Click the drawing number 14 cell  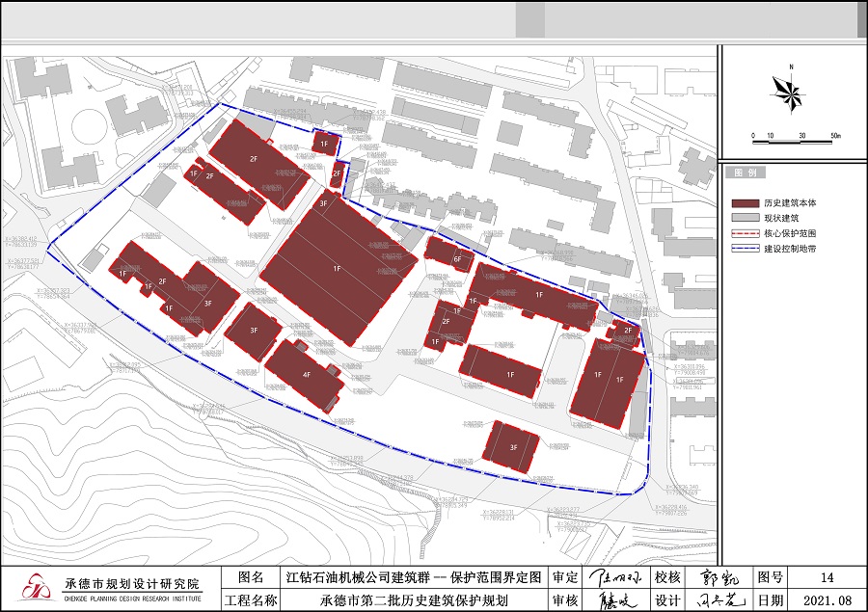pyautogui.click(x=827, y=577)
